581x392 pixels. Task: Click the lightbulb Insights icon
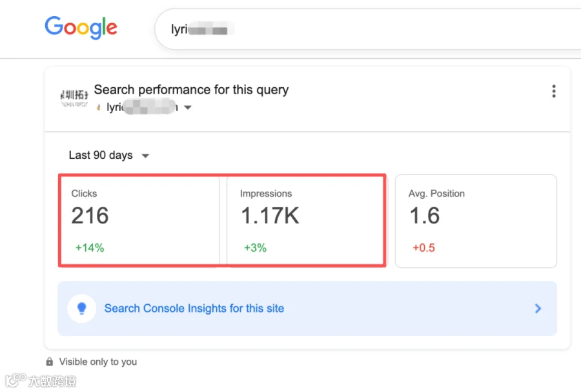coord(82,308)
